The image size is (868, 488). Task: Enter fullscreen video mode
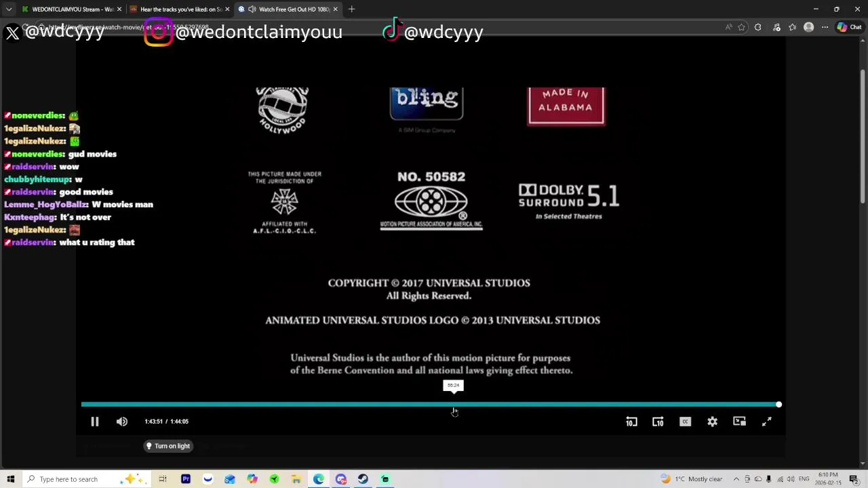click(x=766, y=422)
